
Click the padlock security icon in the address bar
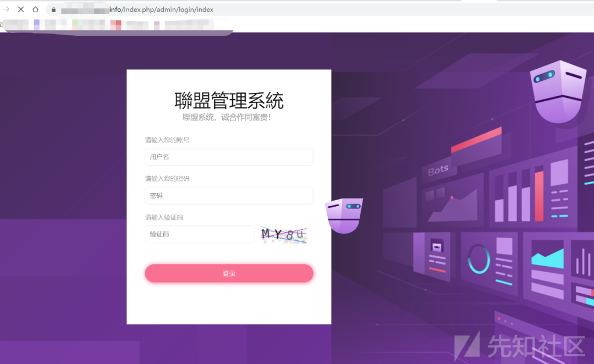pyautogui.click(x=53, y=9)
